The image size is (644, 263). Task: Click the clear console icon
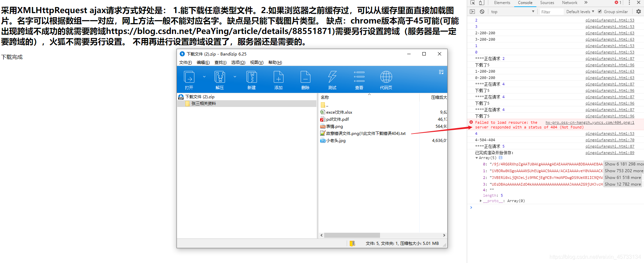[x=482, y=12]
